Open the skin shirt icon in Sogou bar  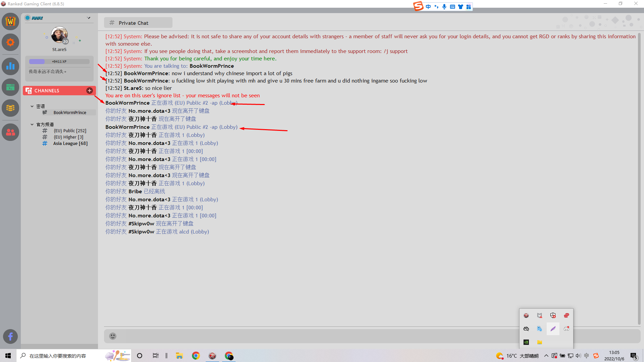point(460,7)
